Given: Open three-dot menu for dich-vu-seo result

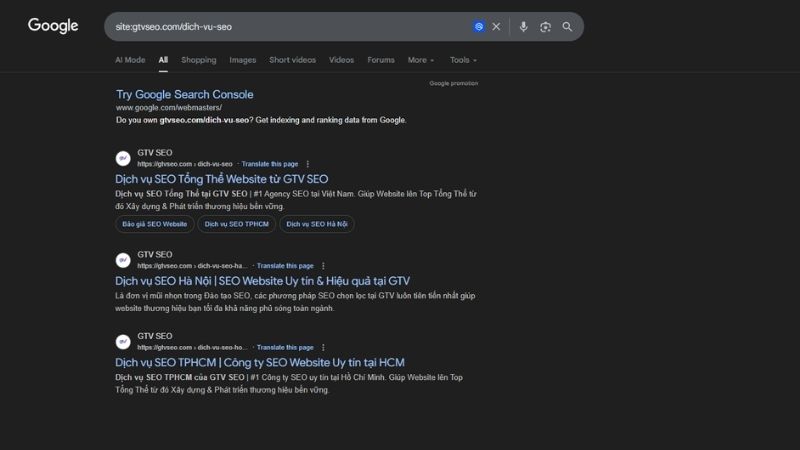Looking at the screenshot, I should coord(308,164).
